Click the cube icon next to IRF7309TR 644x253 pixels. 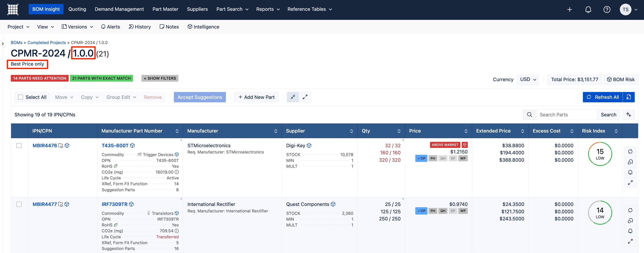pos(131,204)
